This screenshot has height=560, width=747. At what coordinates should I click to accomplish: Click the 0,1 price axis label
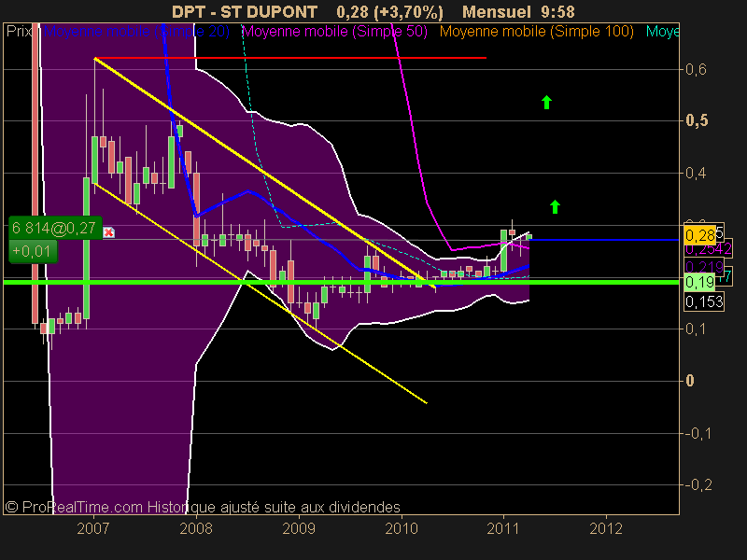pos(696,329)
